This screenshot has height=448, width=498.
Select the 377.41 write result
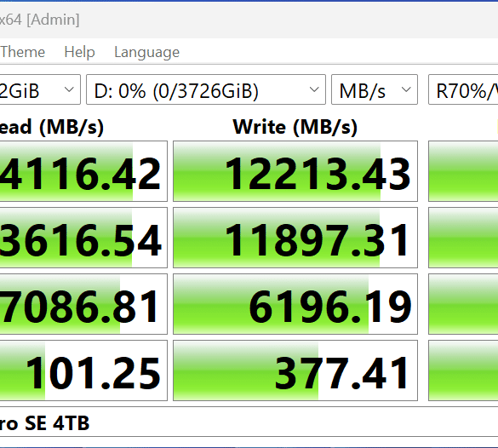point(295,370)
